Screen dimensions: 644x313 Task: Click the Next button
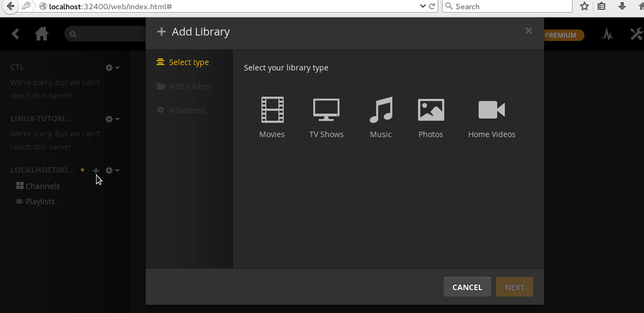click(x=514, y=287)
